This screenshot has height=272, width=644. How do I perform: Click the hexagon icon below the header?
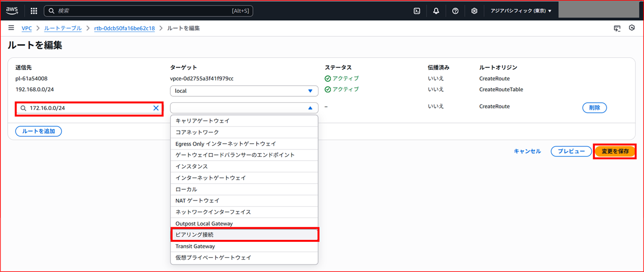(x=632, y=28)
